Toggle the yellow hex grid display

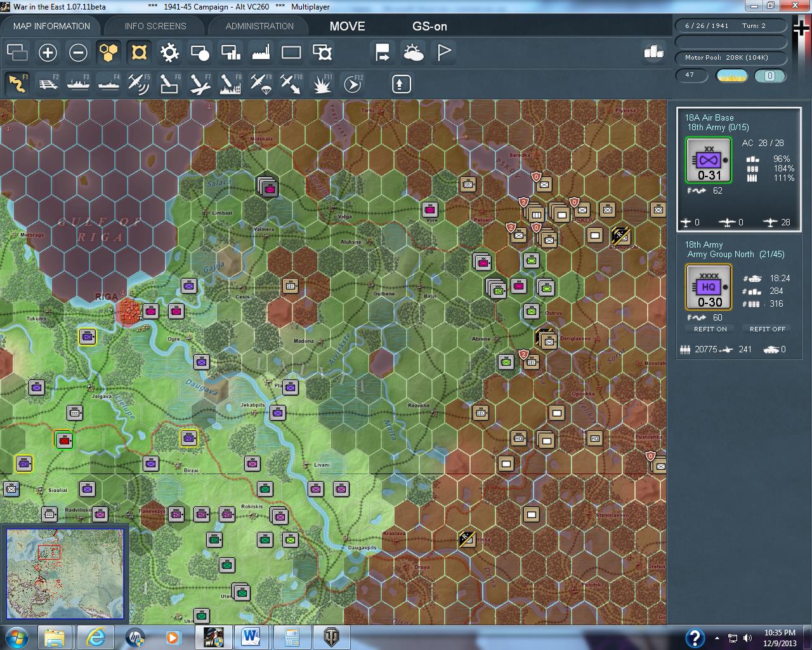tap(108, 52)
